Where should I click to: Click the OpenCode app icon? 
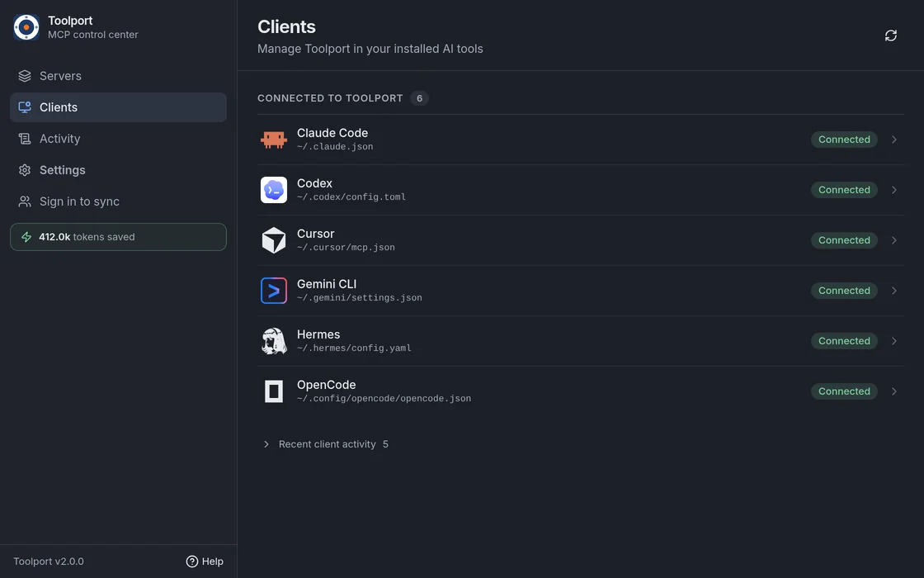274,391
